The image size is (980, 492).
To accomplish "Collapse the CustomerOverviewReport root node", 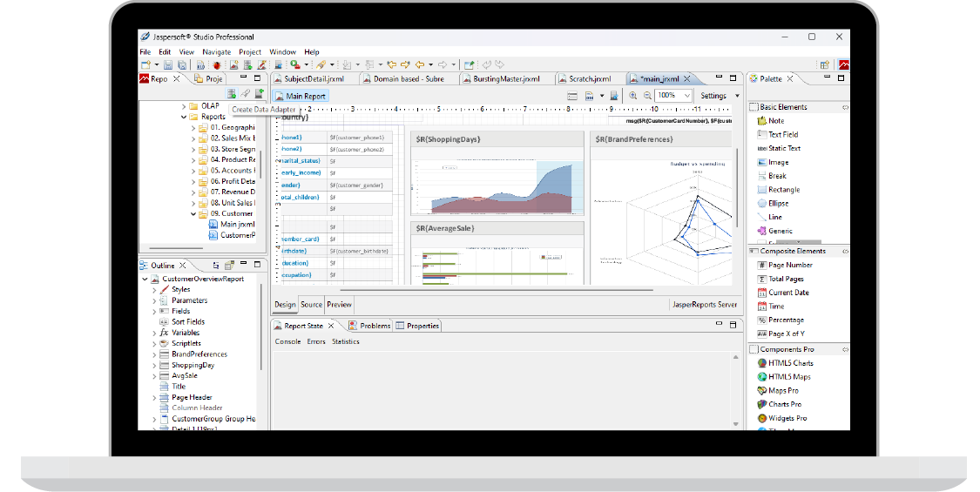I will [145, 279].
